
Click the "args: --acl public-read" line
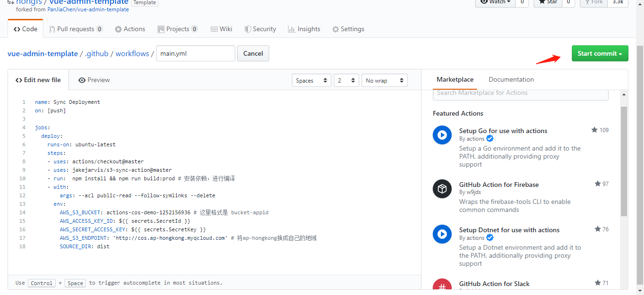[x=137, y=195]
